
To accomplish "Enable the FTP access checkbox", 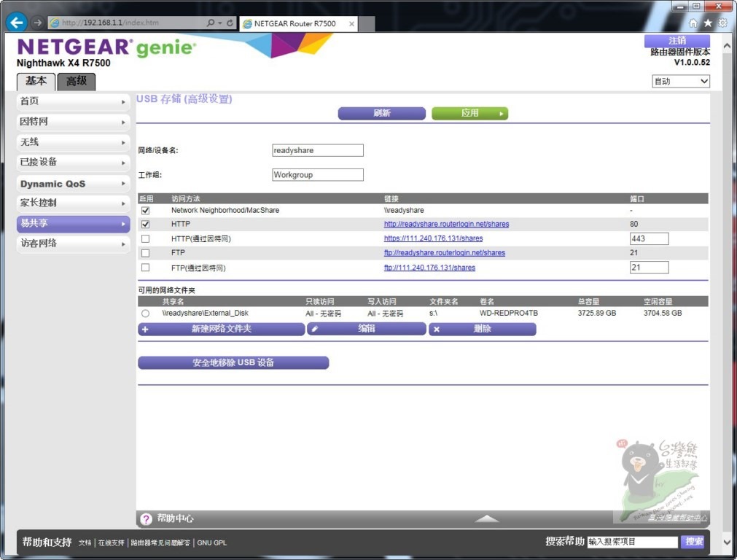I will [146, 253].
